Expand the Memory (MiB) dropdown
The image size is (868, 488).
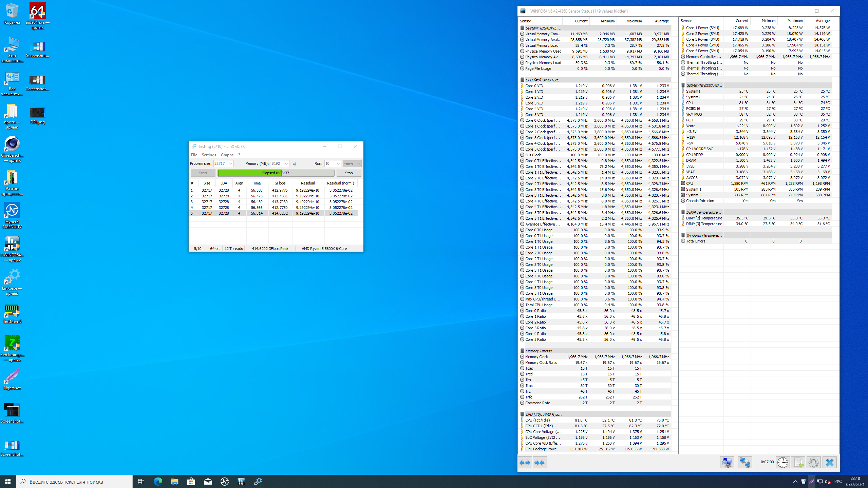286,164
